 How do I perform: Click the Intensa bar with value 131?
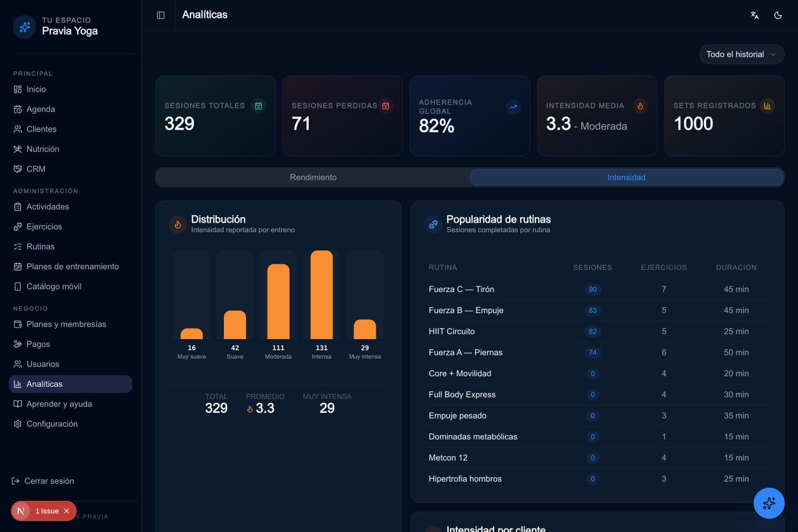[x=321, y=295]
